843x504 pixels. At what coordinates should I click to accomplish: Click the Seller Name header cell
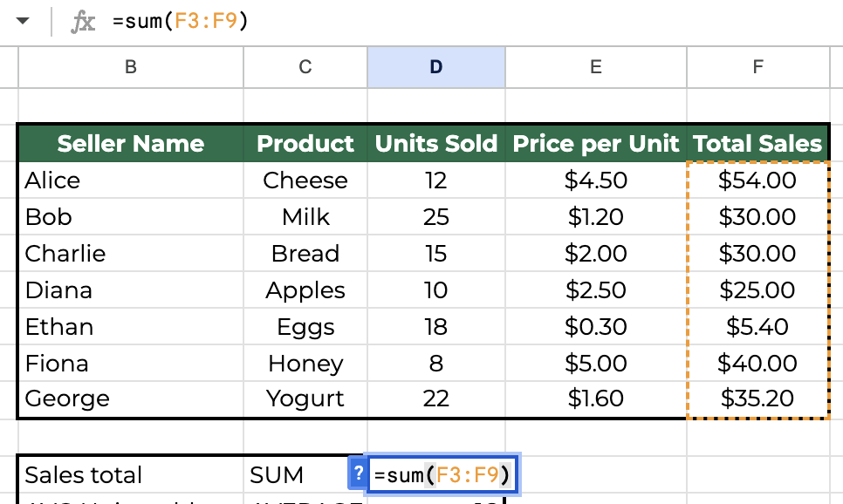131,144
